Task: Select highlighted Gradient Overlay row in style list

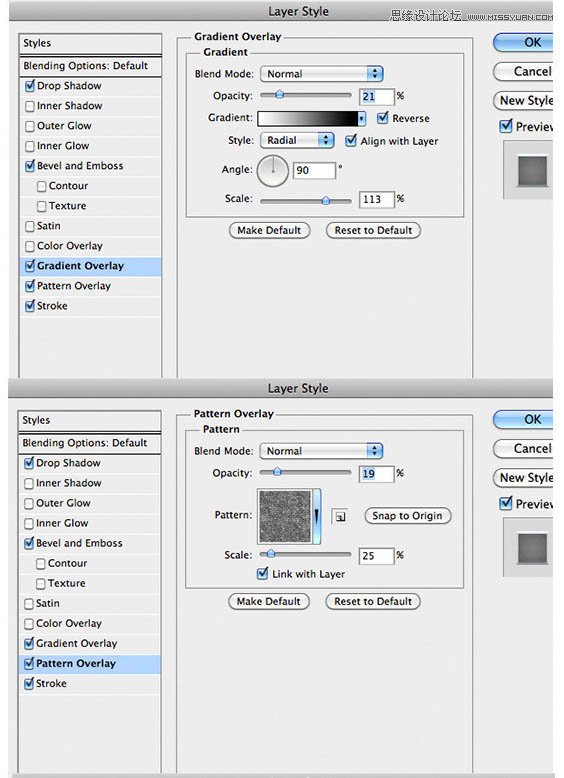Action: click(91, 266)
